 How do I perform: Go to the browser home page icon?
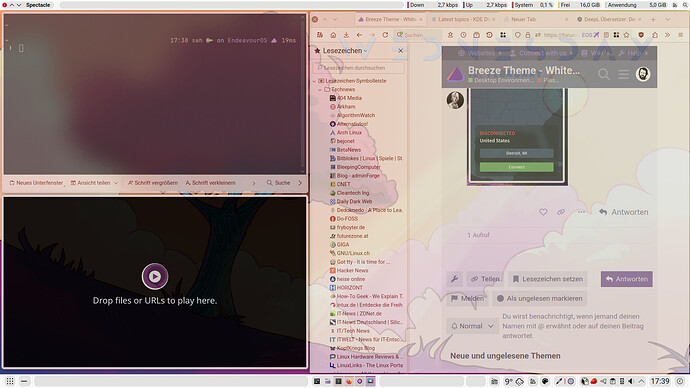click(333, 35)
